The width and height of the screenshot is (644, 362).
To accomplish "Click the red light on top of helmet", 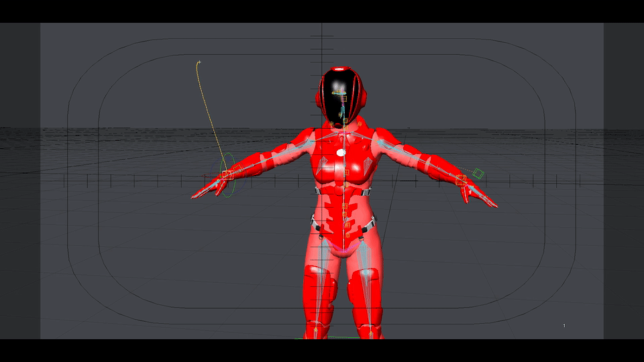I will coord(341,69).
